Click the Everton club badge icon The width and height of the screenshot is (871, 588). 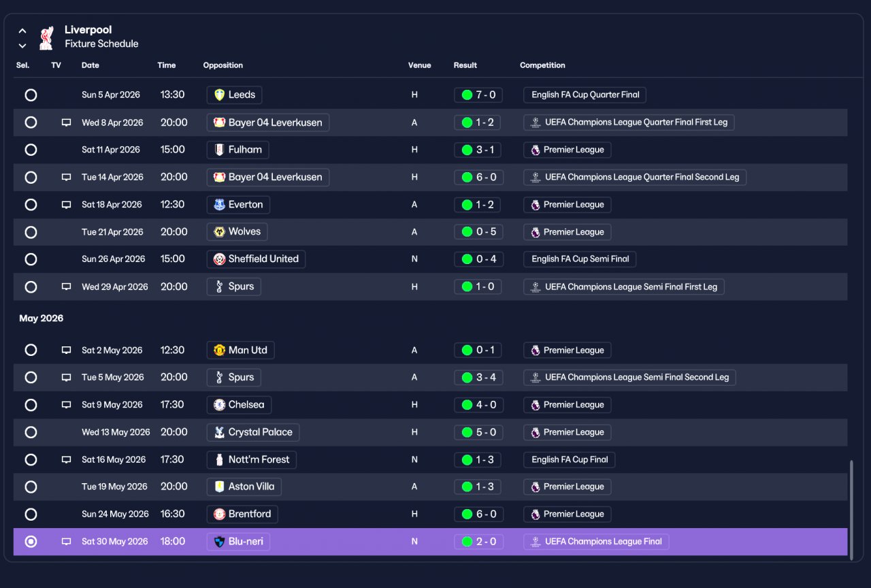(219, 204)
